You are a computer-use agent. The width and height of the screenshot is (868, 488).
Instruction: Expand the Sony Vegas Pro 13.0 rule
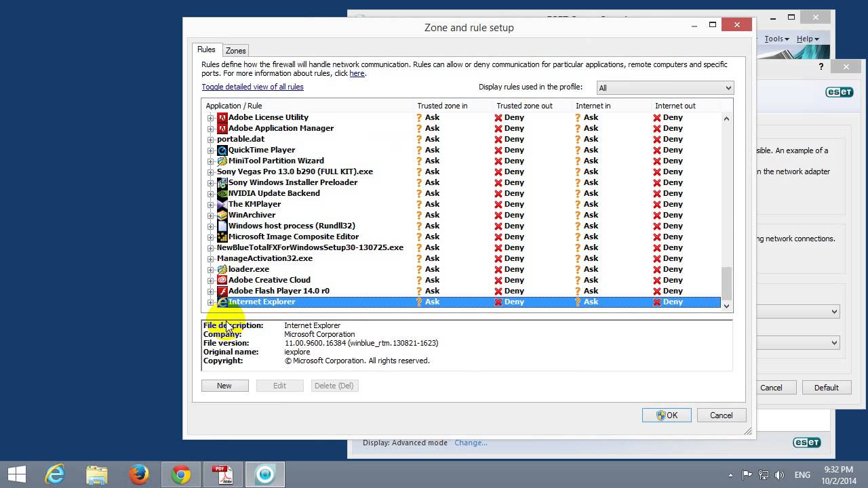[x=211, y=172]
